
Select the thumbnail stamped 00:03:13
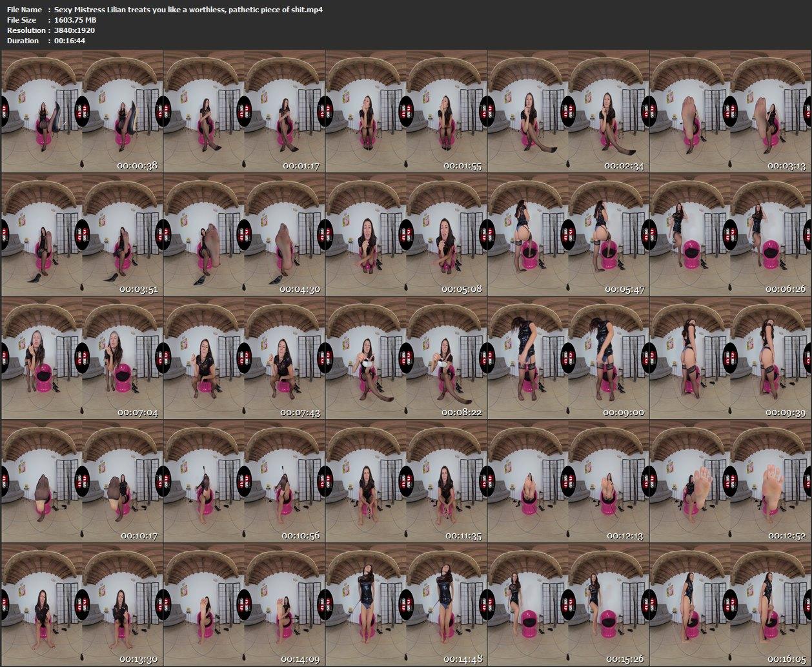[729, 112]
